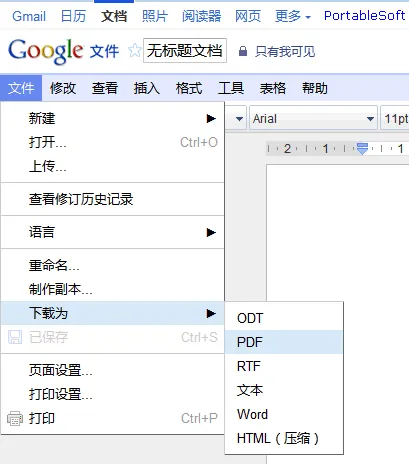Viewport: 409px width, 464px height.
Task: Open the 帮助 menu
Action: point(315,88)
